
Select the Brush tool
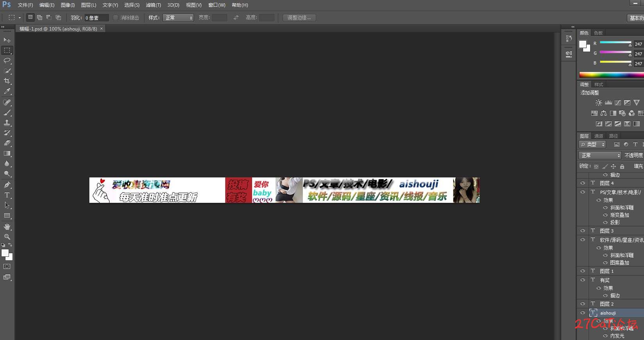(x=7, y=113)
